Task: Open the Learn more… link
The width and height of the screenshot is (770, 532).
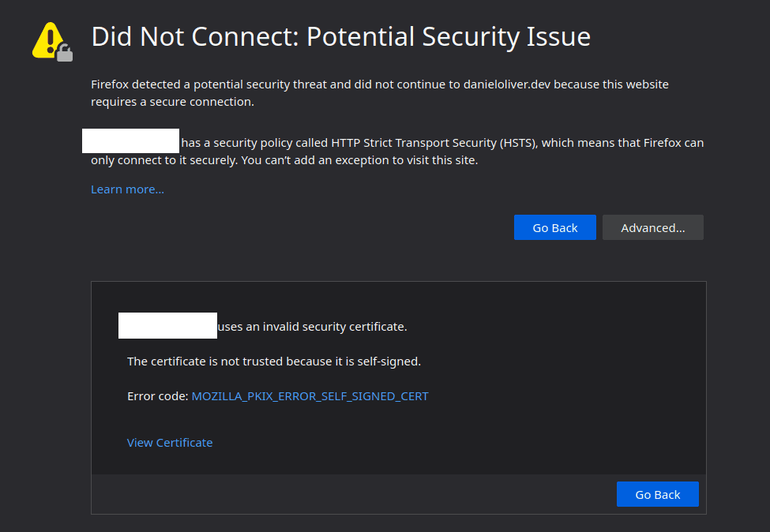Action: click(x=127, y=189)
